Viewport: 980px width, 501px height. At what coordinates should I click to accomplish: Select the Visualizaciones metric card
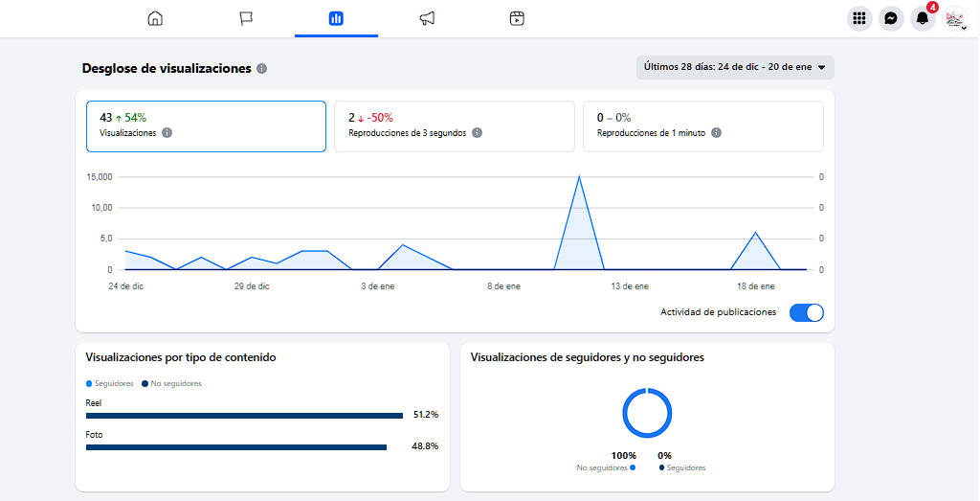[206, 125]
